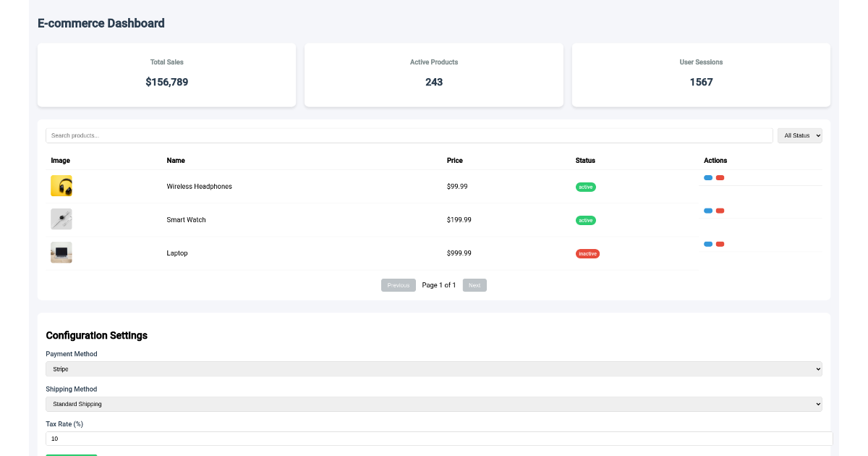Image resolution: width=868 pixels, height=456 pixels.
Task: Click the Laptop product thumbnail
Action: click(x=61, y=252)
